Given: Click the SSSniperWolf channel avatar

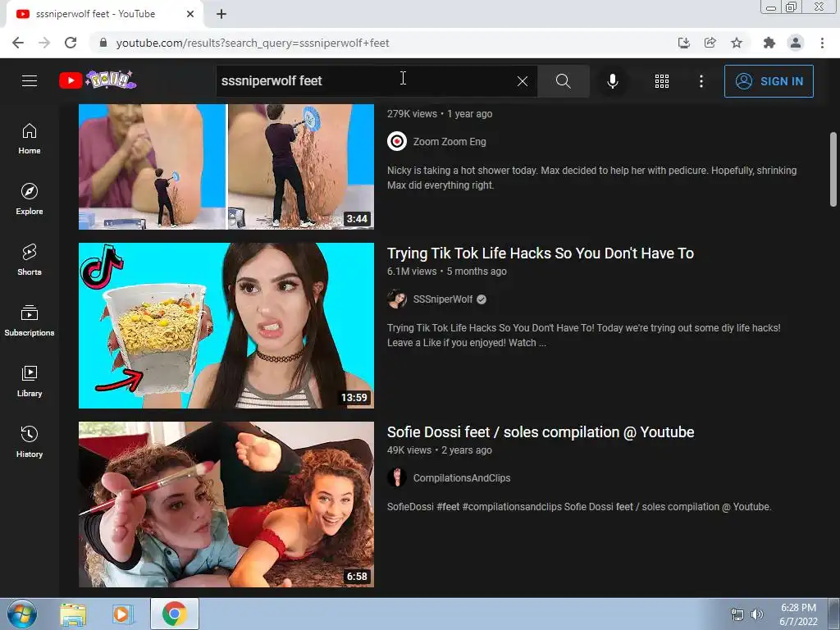Looking at the screenshot, I should tap(397, 299).
